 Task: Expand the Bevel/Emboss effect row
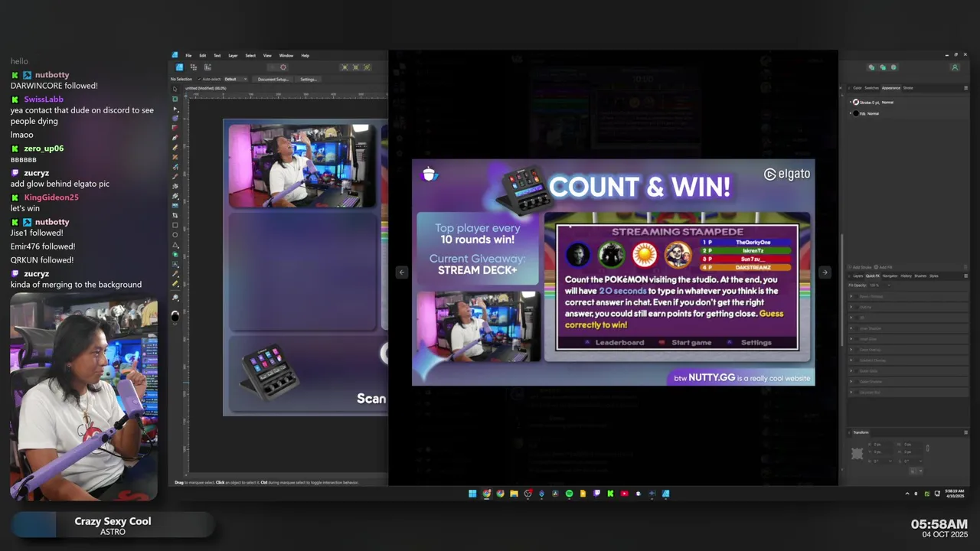(851, 296)
